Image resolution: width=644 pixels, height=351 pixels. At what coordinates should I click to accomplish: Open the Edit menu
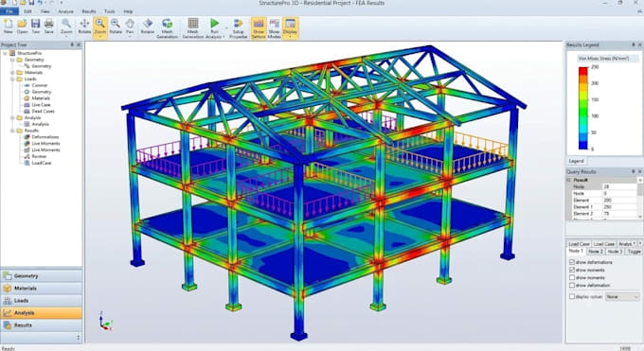[x=27, y=11]
